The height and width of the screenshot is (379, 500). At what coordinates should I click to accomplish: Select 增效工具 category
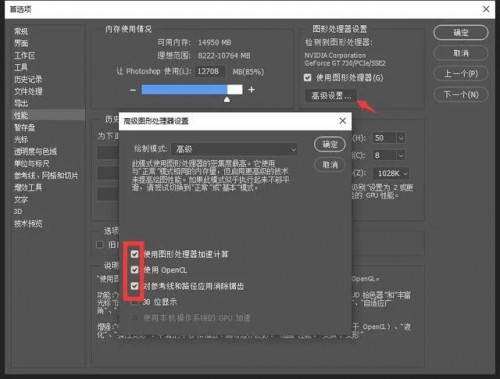coord(28,187)
